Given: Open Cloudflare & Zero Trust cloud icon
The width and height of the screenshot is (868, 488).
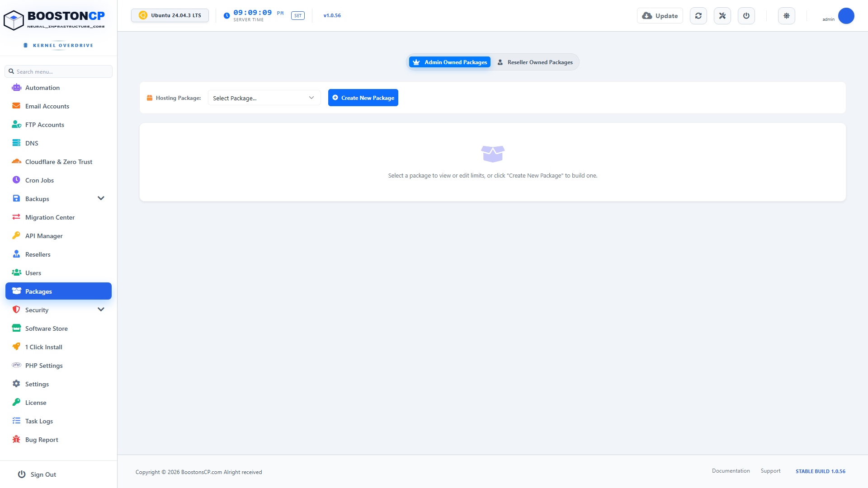Looking at the screenshot, I should pos(16,162).
